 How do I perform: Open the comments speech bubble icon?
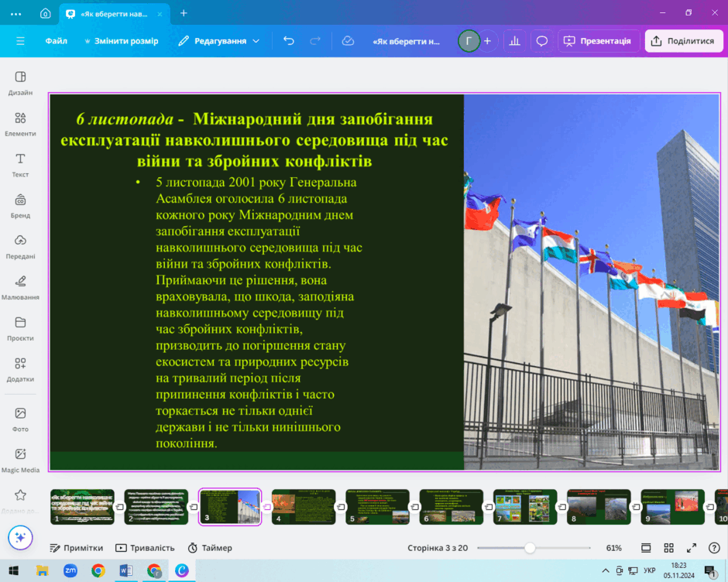542,41
